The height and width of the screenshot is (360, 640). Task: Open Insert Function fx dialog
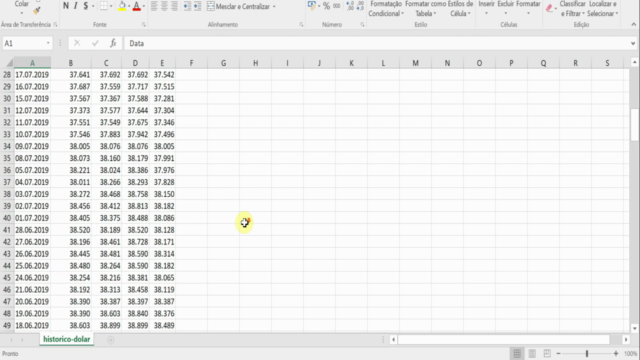113,43
